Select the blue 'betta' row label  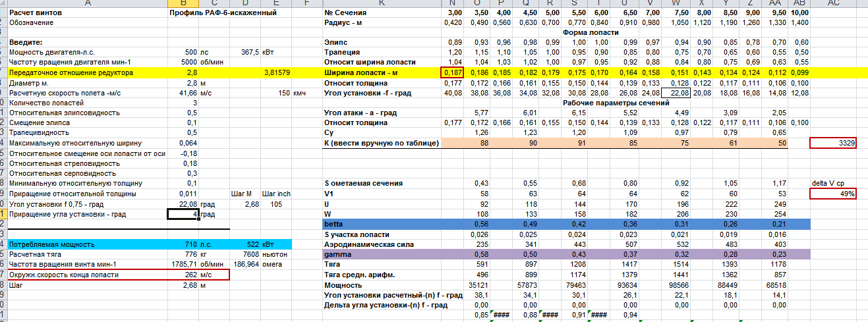(381, 224)
